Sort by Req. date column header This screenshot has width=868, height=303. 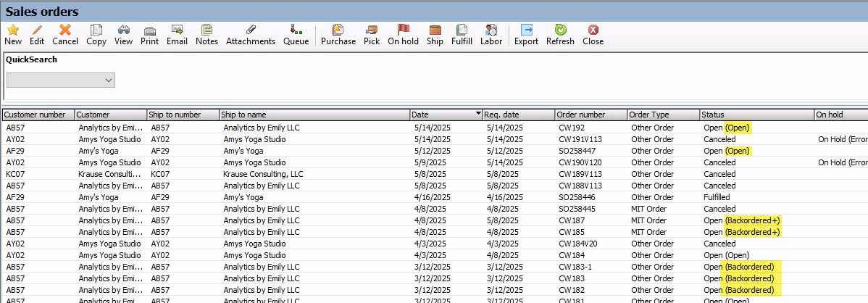519,115
